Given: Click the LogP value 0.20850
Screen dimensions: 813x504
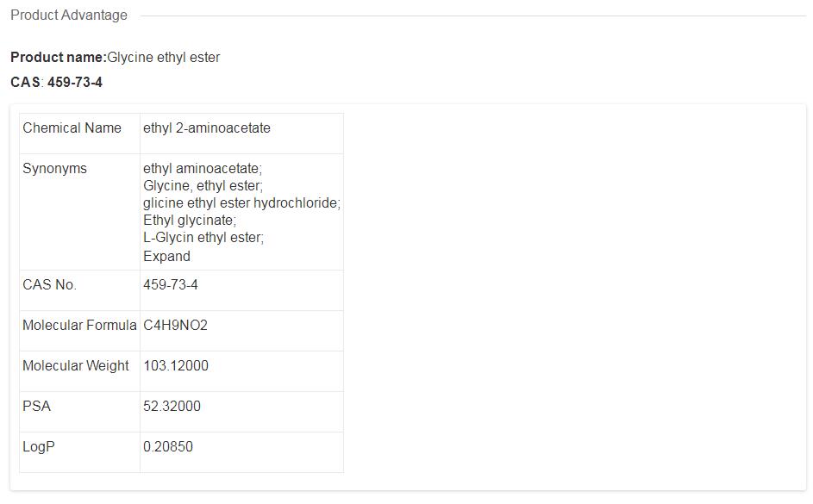Looking at the screenshot, I should pyautogui.click(x=168, y=447).
